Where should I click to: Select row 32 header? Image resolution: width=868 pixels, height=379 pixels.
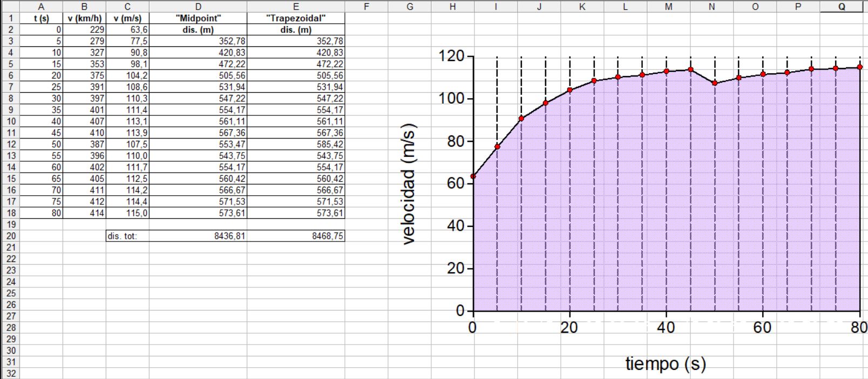(x=10, y=373)
